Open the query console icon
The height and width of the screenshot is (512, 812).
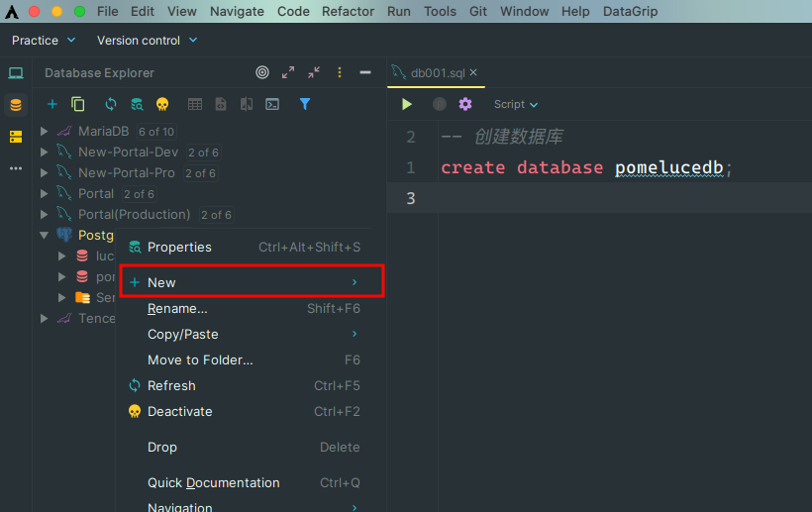pos(272,104)
